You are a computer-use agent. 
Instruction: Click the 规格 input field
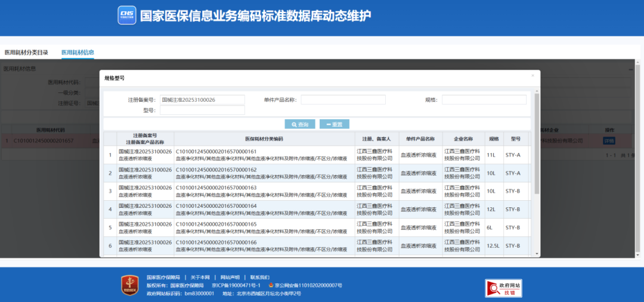[484, 99]
